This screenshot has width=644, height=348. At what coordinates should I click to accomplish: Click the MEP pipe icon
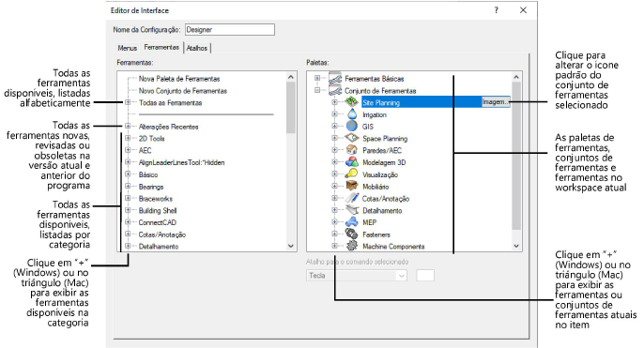(x=351, y=222)
